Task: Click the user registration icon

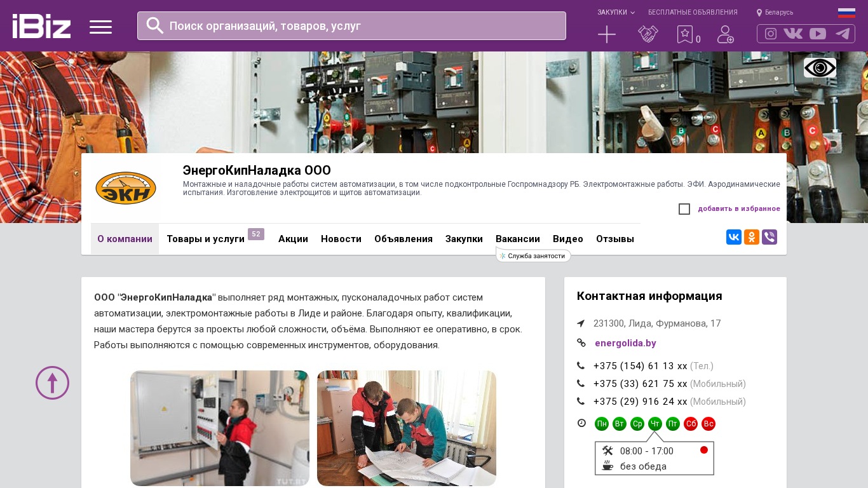Action: click(726, 34)
